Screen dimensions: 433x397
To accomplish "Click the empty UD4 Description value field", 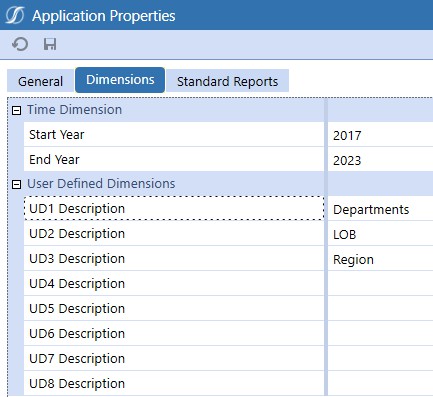I will pyautogui.click(x=380, y=284).
